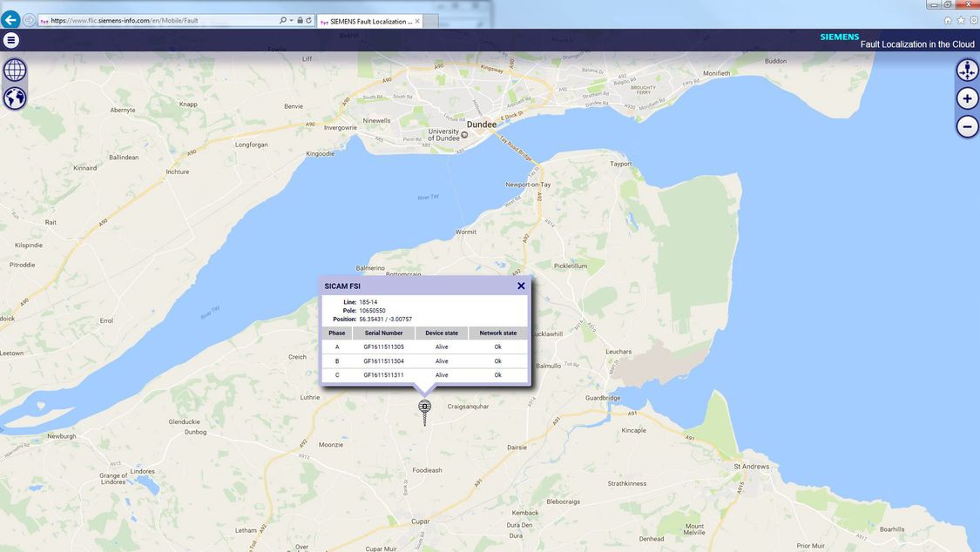
Task: Click the search magnifier in address bar
Action: pyautogui.click(x=283, y=21)
